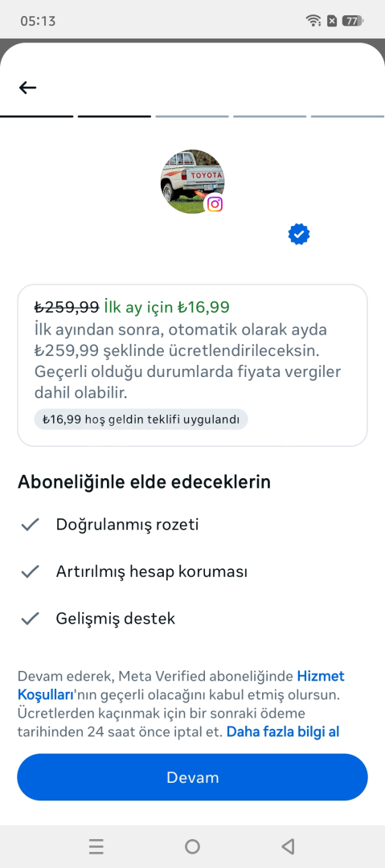The image size is (385, 868).
Task: Tap the battery indicator in status bar
Action: tap(352, 21)
